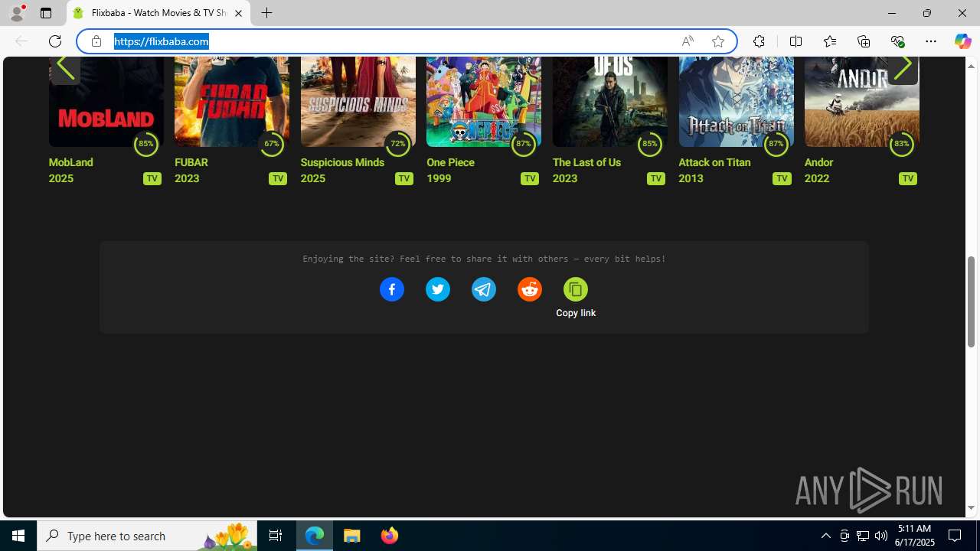Image resolution: width=980 pixels, height=551 pixels.
Task: Open File Explorer from taskbar
Action: [x=352, y=536]
